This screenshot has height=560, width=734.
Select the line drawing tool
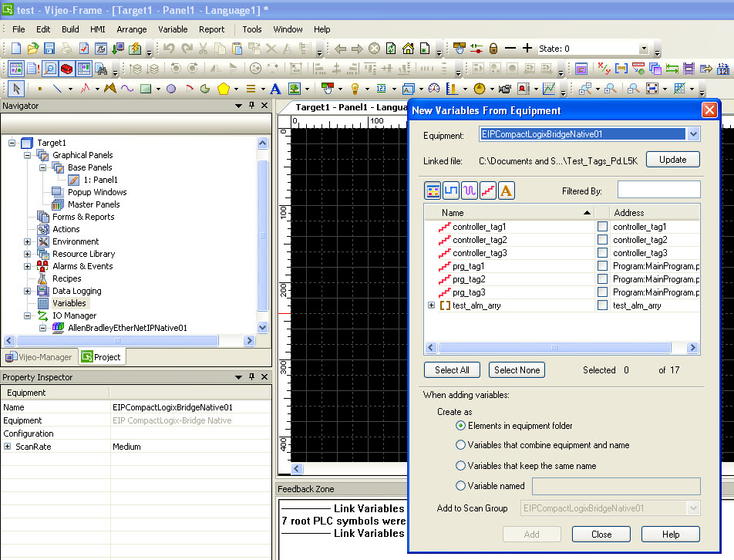click(57, 89)
